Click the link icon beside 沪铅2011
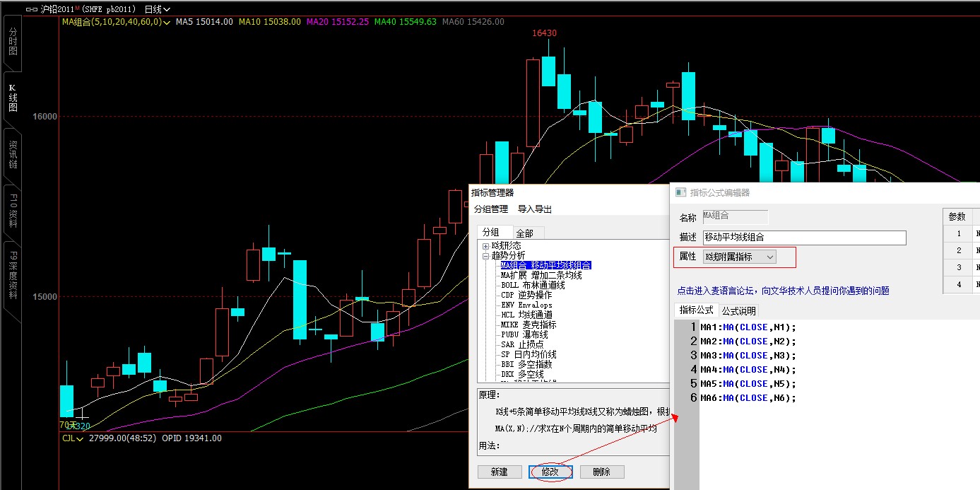Viewport: 980px width, 490px height. coord(32,10)
